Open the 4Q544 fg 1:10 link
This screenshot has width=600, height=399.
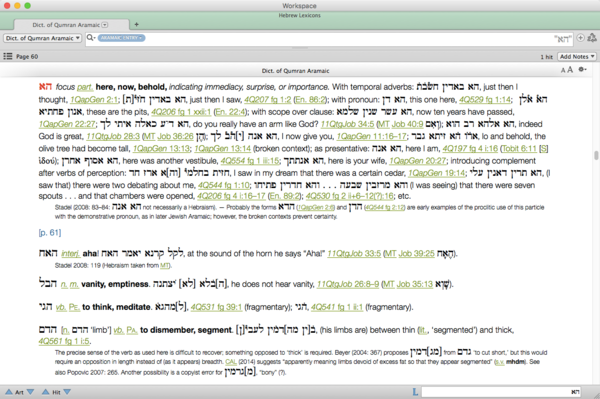[x=223, y=185]
